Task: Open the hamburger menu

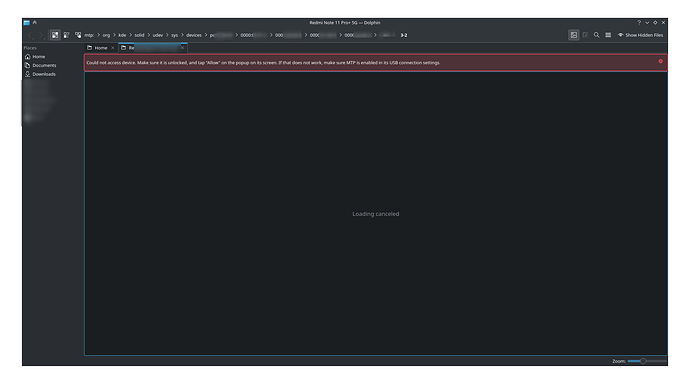Action: pyautogui.click(x=608, y=35)
